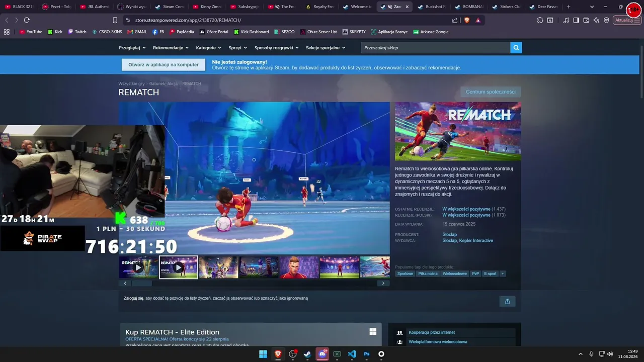The width and height of the screenshot is (644, 362).
Task: Add a tag using the plus button
Action: (x=503, y=274)
